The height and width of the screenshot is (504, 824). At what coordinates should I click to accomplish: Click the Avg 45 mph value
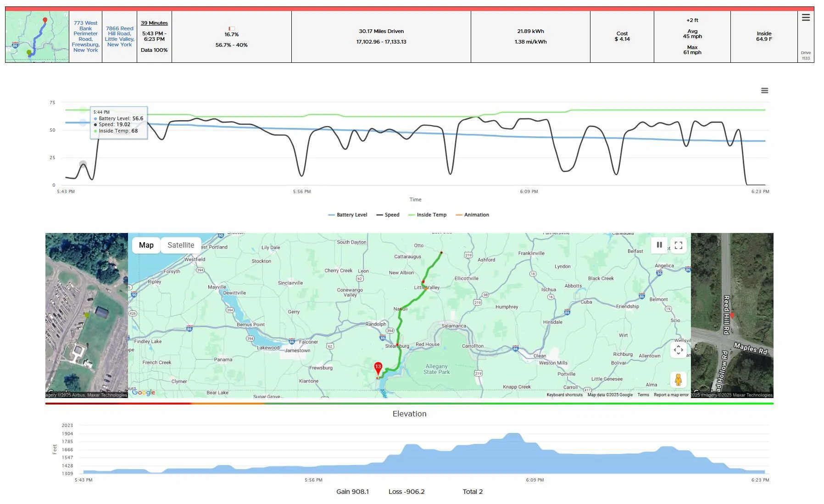[x=692, y=34]
